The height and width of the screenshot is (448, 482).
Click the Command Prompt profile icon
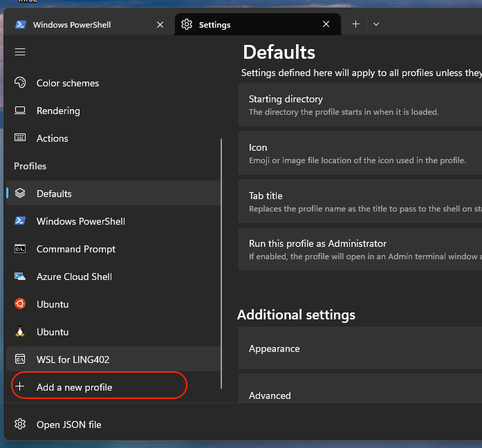(x=20, y=249)
